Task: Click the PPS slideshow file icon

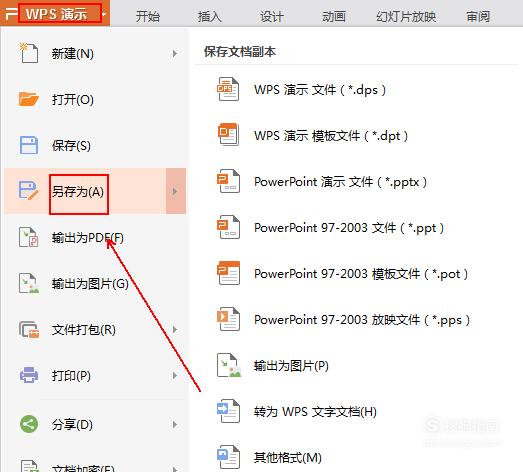Action: point(228,319)
